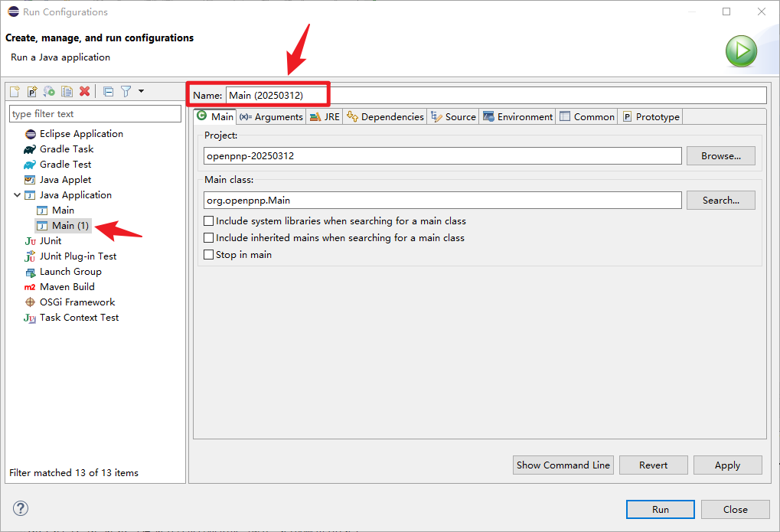Viewport: 780px width, 532px height.
Task: Collapse the Java Application tree node
Action: [x=17, y=195]
